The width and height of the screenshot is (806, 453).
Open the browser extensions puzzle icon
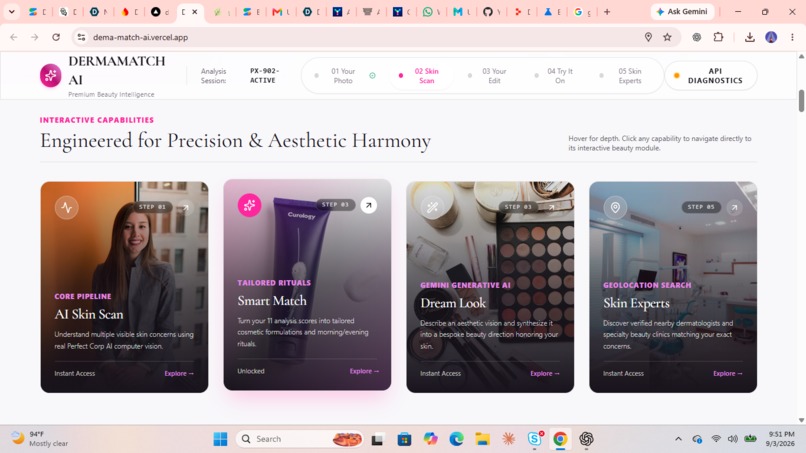point(718,37)
